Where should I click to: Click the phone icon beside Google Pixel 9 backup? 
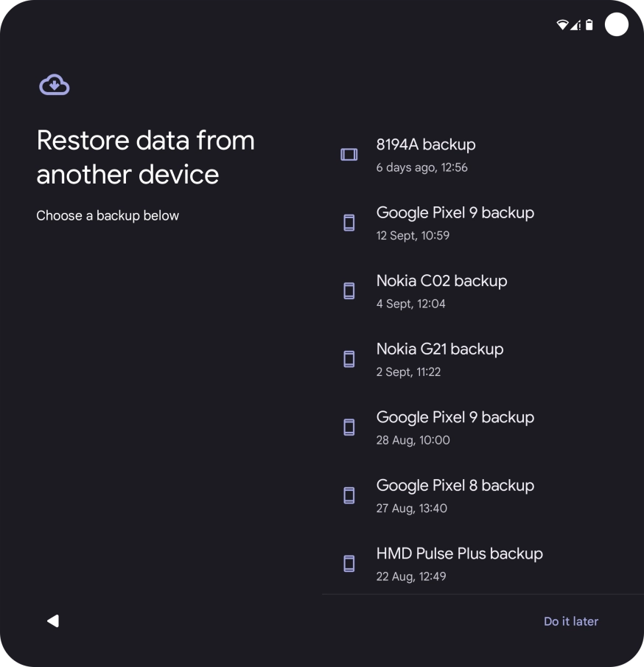click(x=349, y=223)
